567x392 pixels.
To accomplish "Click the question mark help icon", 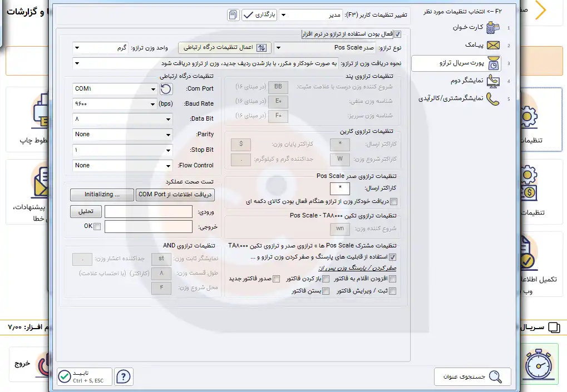I will [x=124, y=376].
